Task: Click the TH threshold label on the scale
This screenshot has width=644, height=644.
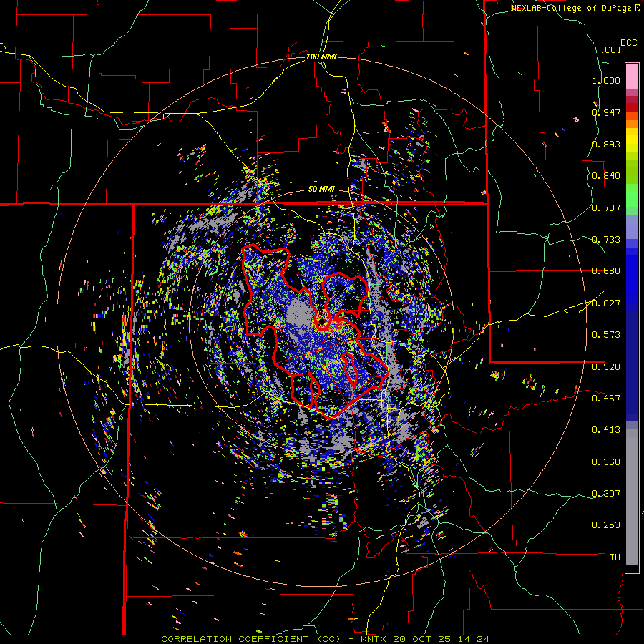Action: (x=615, y=557)
